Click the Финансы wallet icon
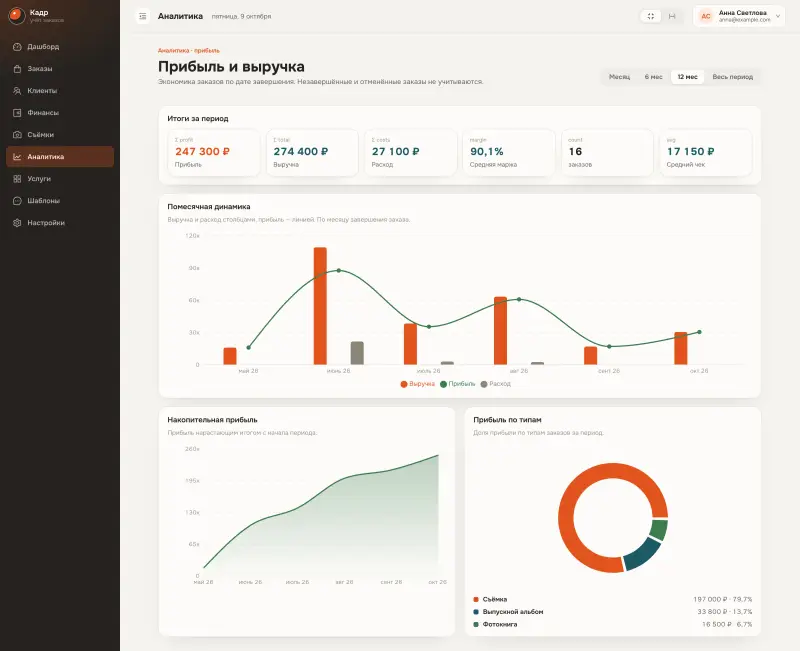The height and width of the screenshot is (651, 800). (x=17, y=112)
